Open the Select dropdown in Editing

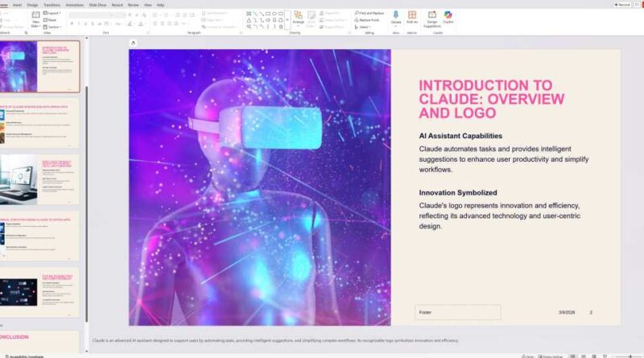pos(361,27)
